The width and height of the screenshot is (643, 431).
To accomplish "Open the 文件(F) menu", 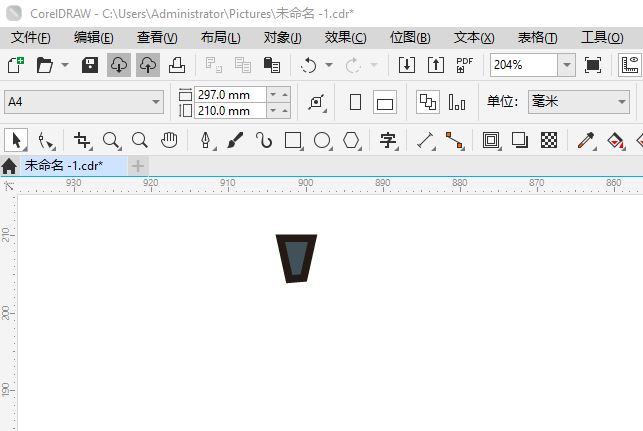I will tap(31, 38).
